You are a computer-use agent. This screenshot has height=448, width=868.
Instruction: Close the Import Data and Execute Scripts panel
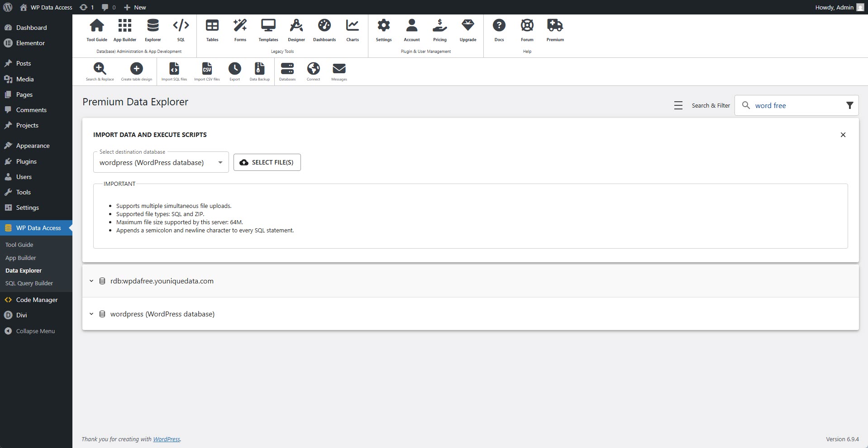pyautogui.click(x=843, y=135)
